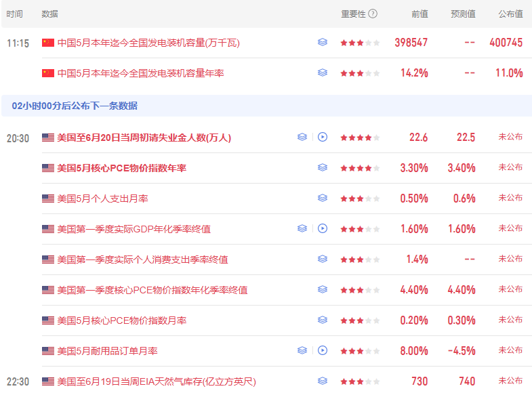
Task: Click the 22:30 time label
Action: 18,381
